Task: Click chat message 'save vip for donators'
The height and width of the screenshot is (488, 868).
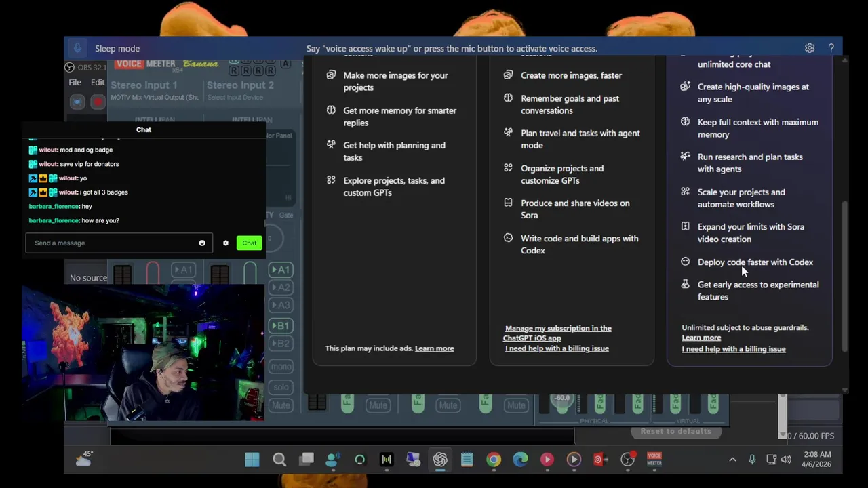Action: (89, 164)
